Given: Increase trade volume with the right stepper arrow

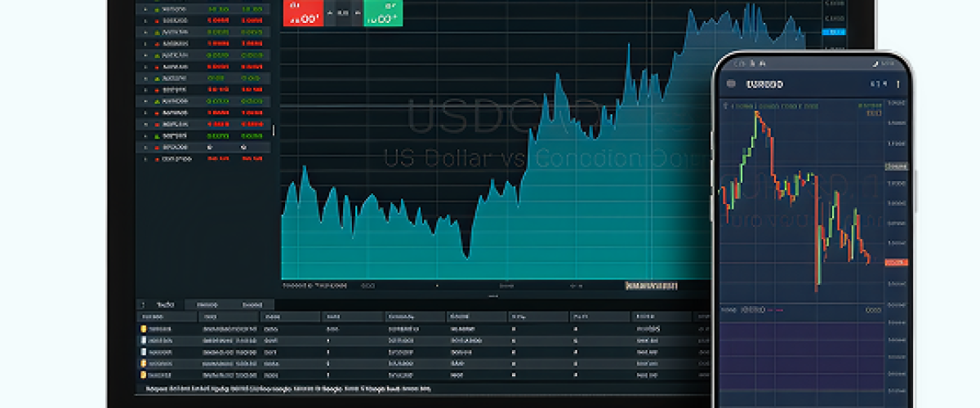Looking at the screenshot, I should (357, 13).
